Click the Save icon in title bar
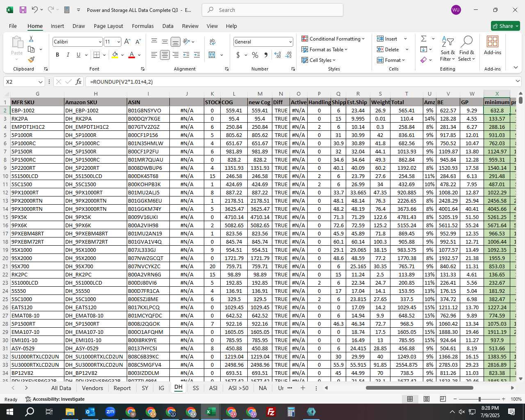 pyautogui.click(x=23, y=10)
